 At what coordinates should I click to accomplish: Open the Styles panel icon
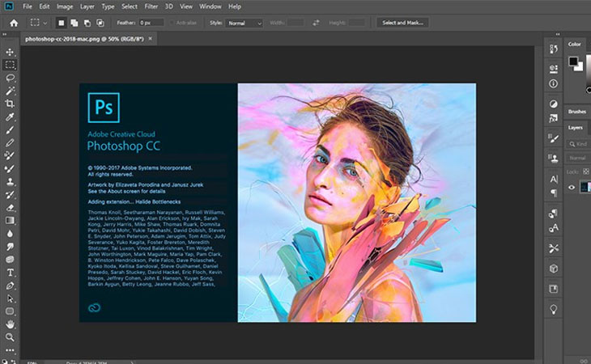[x=553, y=119]
